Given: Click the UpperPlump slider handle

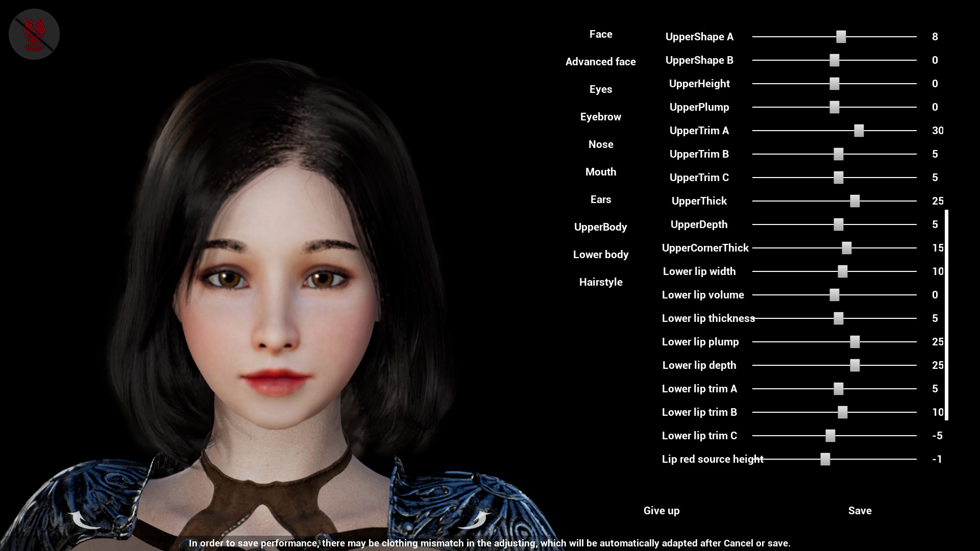Looking at the screenshot, I should [x=835, y=107].
